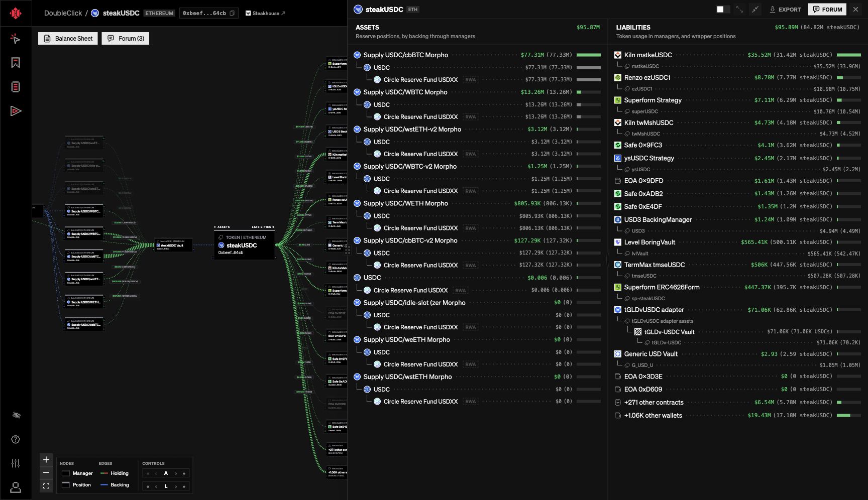The height and width of the screenshot is (500, 868).
Task: Click the Superform ERC4626Form row
Action: 738,288
